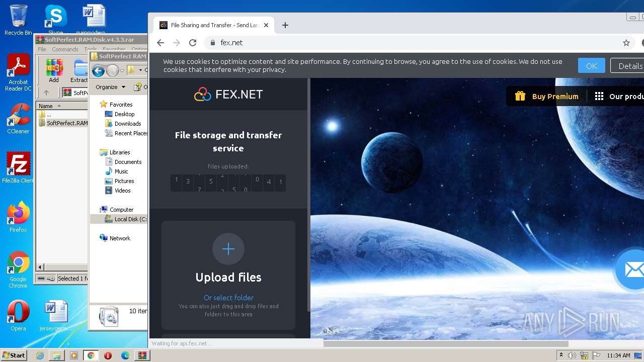This screenshot has width=644, height=362.
Task: Click the Windows Start button
Action: pos(14,355)
